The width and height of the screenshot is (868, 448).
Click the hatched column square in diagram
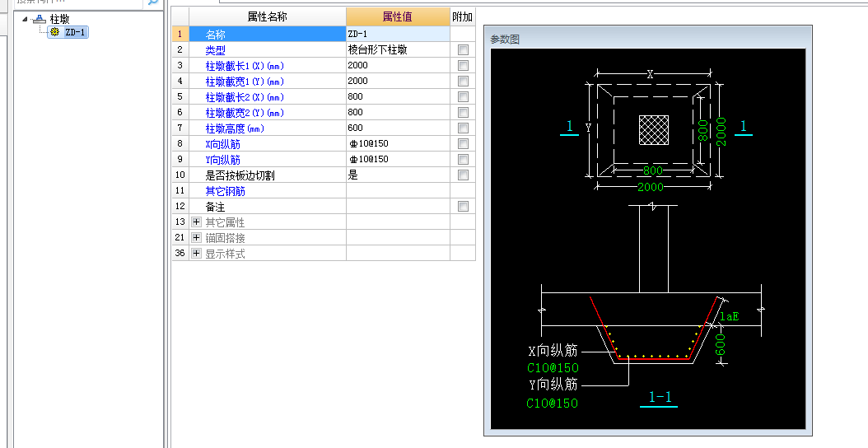653,130
